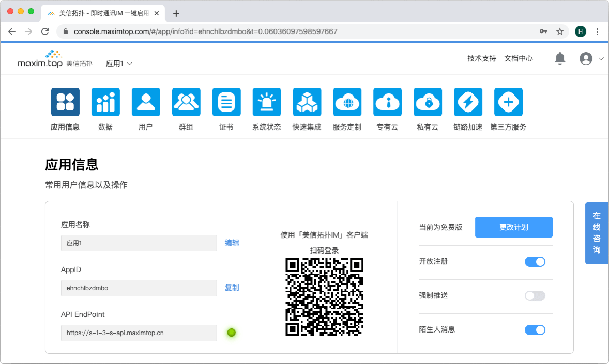Click 复制 link next to AppID

232,288
